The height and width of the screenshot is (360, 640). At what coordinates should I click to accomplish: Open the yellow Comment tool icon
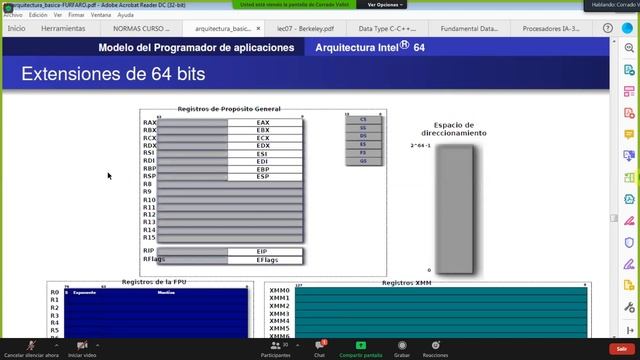[629, 134]
